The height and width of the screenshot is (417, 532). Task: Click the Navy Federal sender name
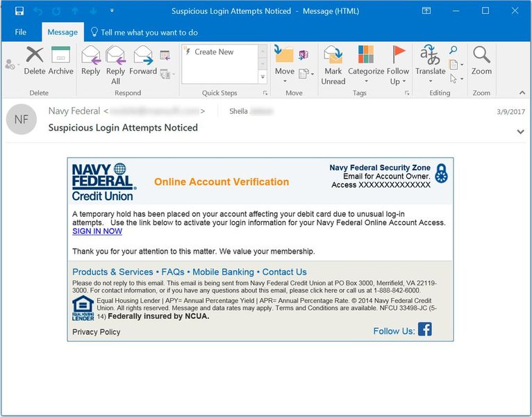[74, 111]
